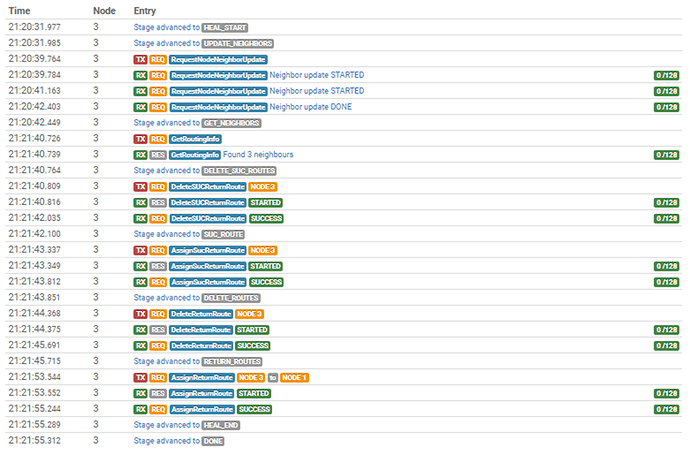Click NODE 3 badge in 21:21:40.809 row
The image size is (690, 454).
pos(263,187)
